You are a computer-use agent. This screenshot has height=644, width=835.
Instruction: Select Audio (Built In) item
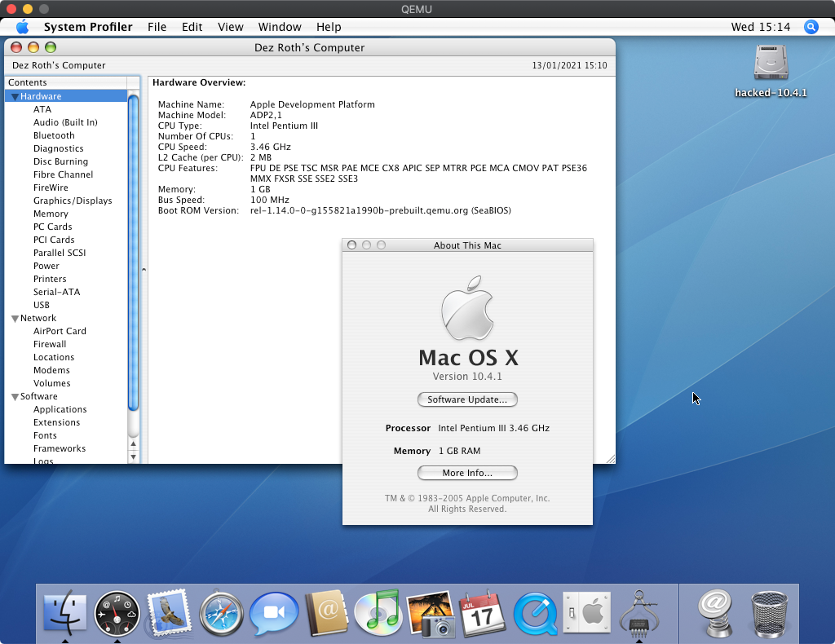[65, 122]
